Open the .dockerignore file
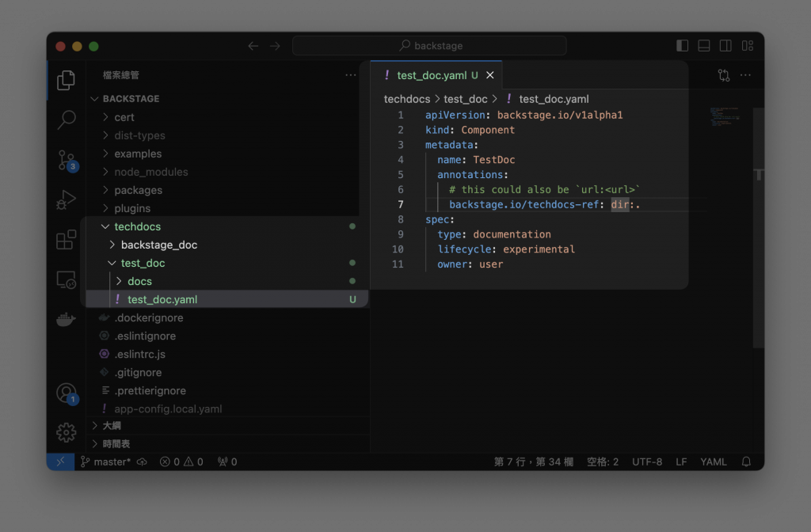 point(227,318)
